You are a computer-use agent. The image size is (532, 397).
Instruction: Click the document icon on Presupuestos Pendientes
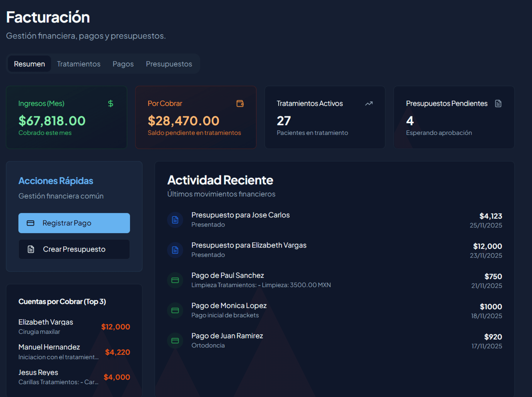499,104
